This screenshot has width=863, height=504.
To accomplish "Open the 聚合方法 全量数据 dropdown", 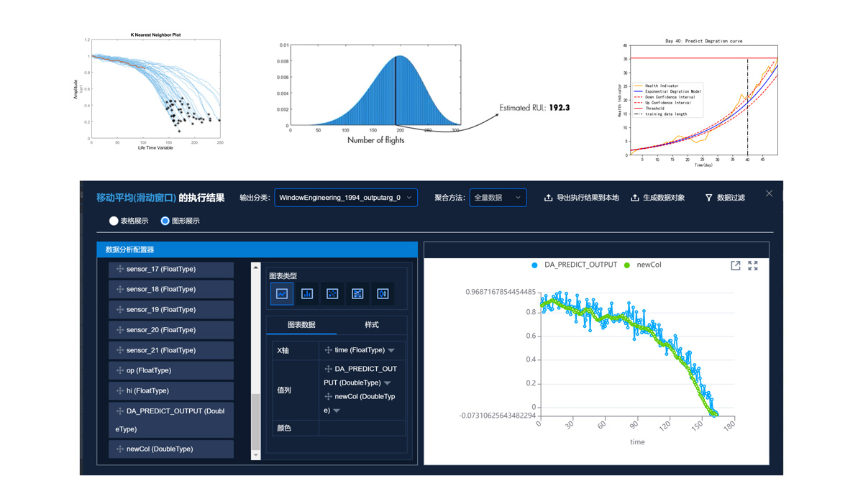I will (x=498, y=197).
